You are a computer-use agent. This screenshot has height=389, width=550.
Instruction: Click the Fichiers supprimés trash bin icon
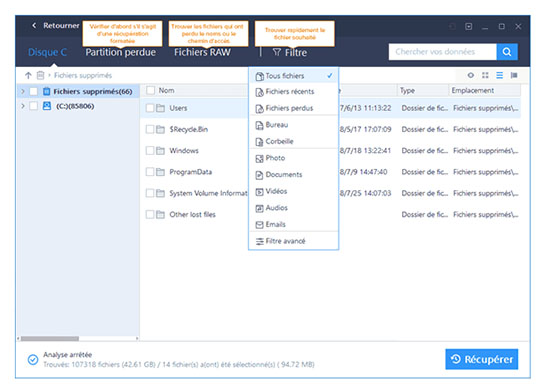(x=46, y=92)
